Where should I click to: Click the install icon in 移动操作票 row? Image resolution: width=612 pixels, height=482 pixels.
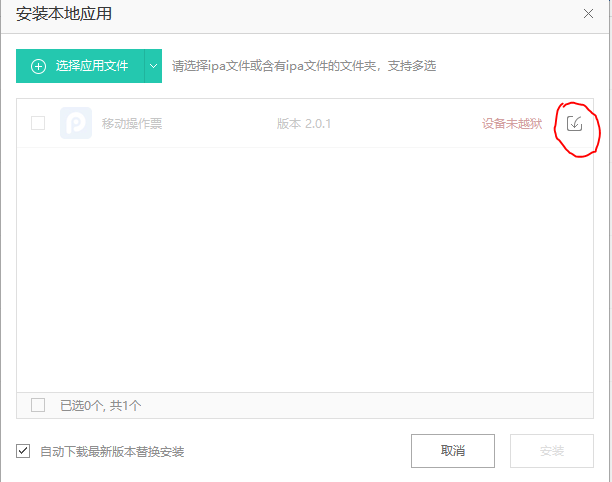click(574, 123)
